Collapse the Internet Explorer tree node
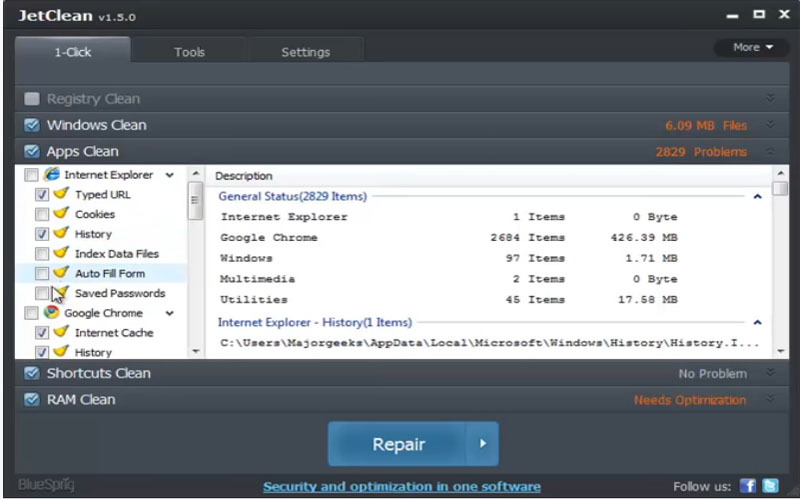Screen dimensions: 800x500 (170, 175)
